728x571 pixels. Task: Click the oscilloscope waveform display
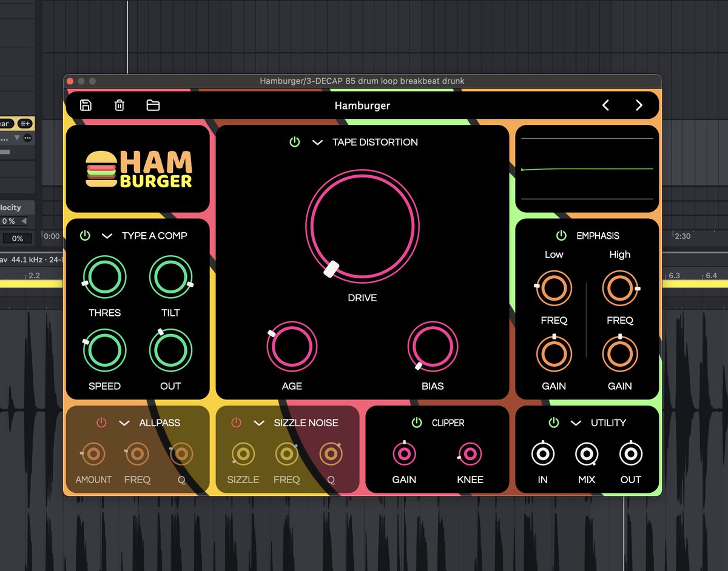click(587, 169)
